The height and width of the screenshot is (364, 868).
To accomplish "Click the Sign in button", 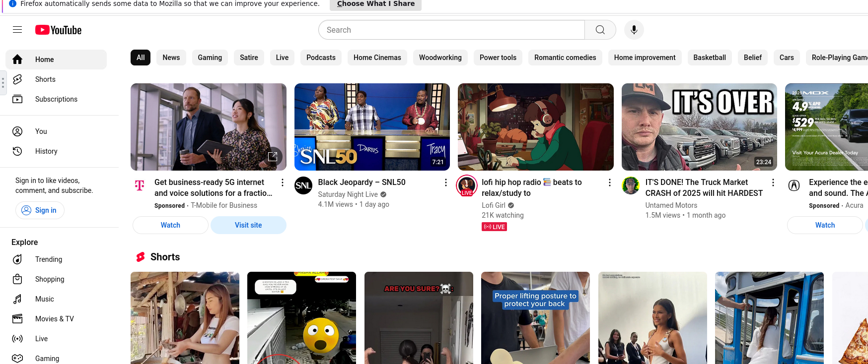I will pyautogui.click(x=40, y=210).
